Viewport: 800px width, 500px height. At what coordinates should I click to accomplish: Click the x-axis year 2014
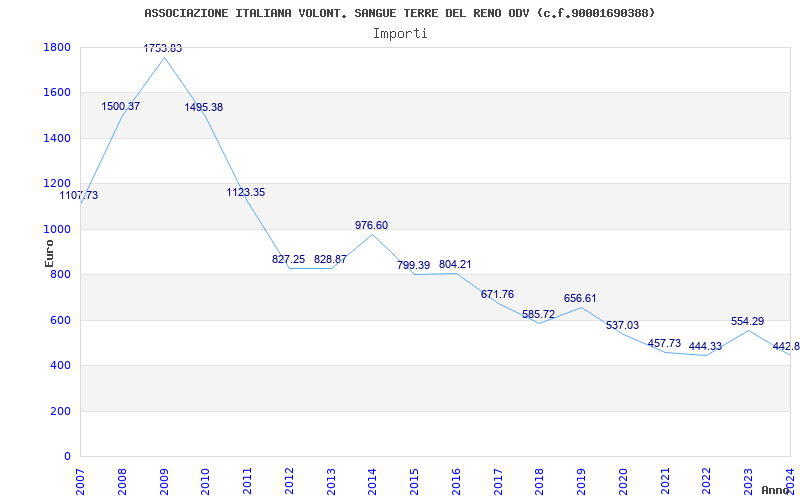point(373,482)
